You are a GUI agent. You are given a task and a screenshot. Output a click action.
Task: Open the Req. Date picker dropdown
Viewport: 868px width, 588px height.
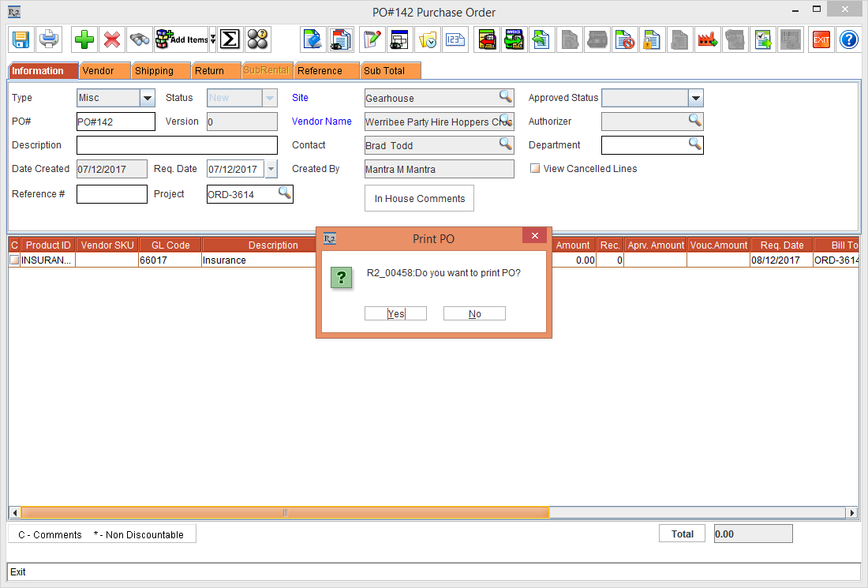(x=271, y=169)
